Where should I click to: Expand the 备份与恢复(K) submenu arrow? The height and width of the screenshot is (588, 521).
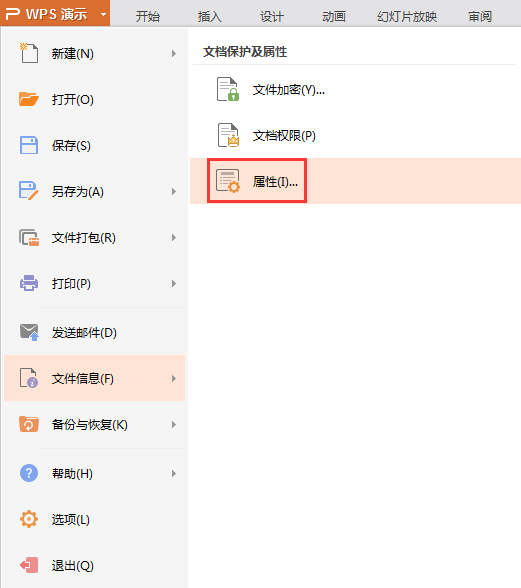tap(174, 424)
